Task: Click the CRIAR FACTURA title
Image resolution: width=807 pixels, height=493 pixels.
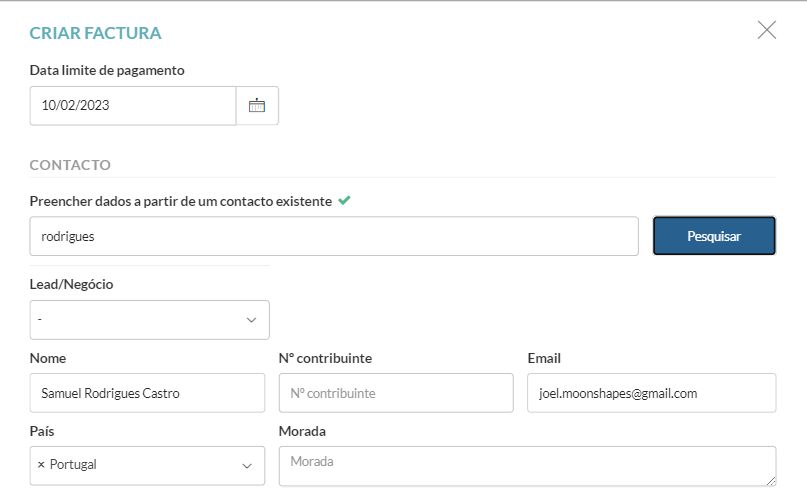Action: pyautogui.click(x=95, y=33)
